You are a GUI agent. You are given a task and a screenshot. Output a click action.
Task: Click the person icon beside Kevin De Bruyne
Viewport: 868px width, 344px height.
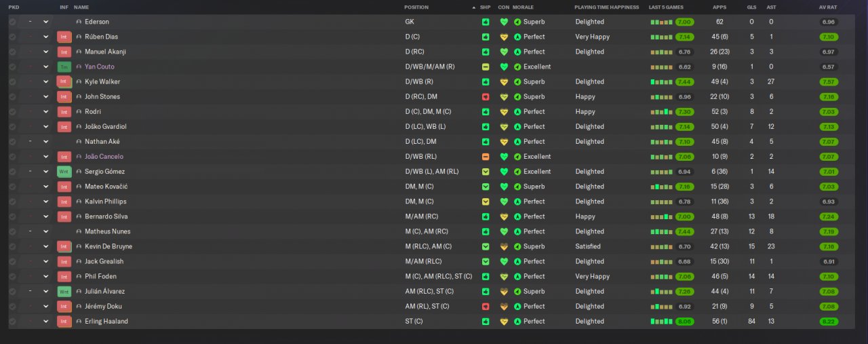coord(79,246)
